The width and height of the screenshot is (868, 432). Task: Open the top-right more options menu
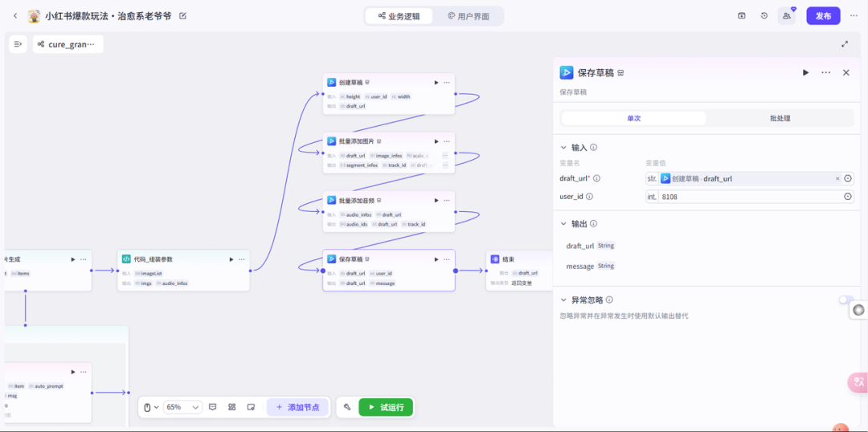(x=854, y=16)
